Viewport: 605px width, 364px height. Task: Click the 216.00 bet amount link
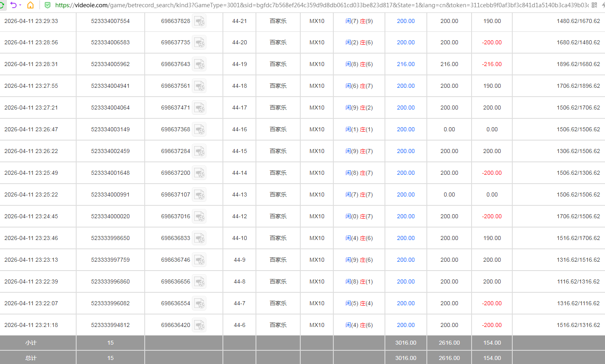point(405,64)
